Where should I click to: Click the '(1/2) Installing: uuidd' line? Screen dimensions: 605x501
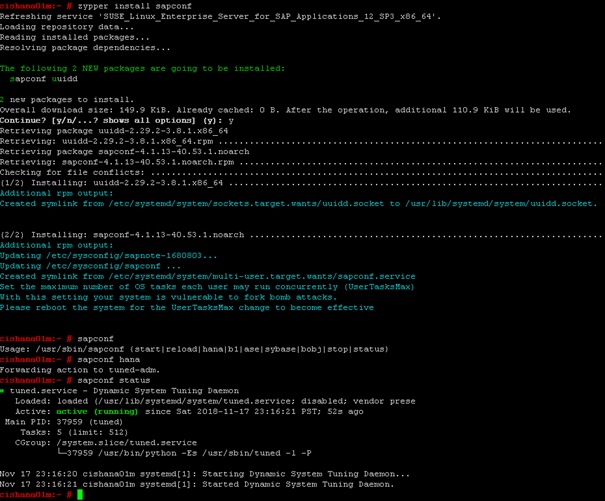(x=302, y=183)
